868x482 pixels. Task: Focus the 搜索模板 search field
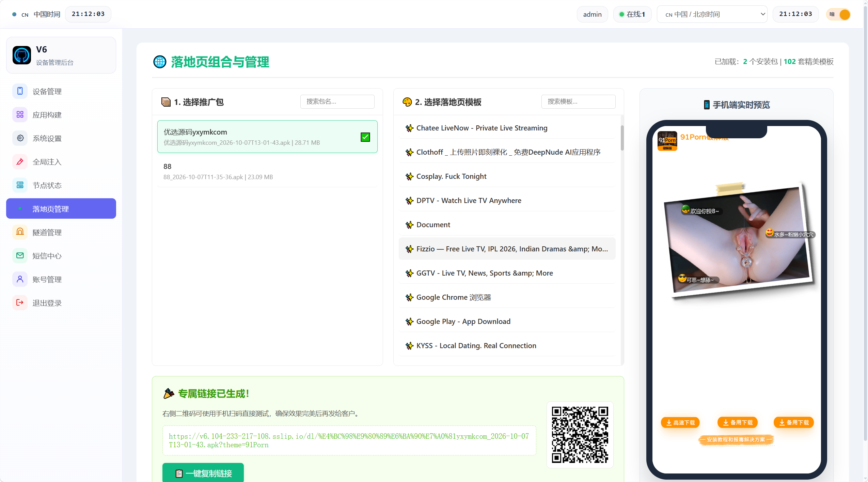click(578, 102)
